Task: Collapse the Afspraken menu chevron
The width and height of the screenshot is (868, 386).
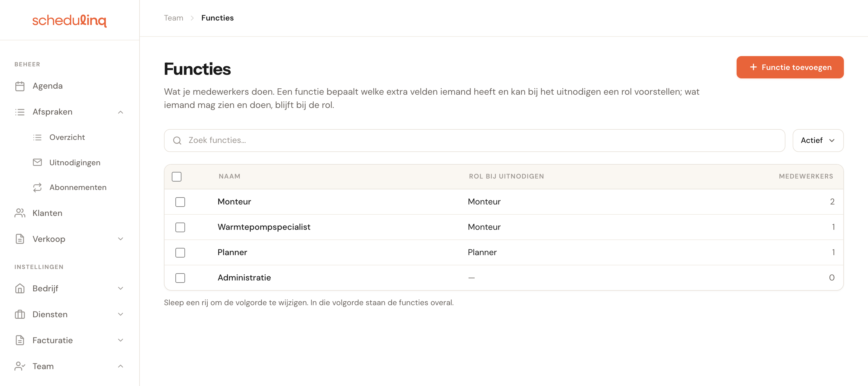Action: pyautogui.click(x=121, y=112)
